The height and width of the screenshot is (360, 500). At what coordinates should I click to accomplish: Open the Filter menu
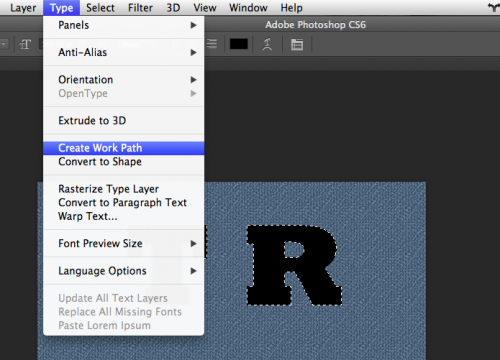pos(140,8)
